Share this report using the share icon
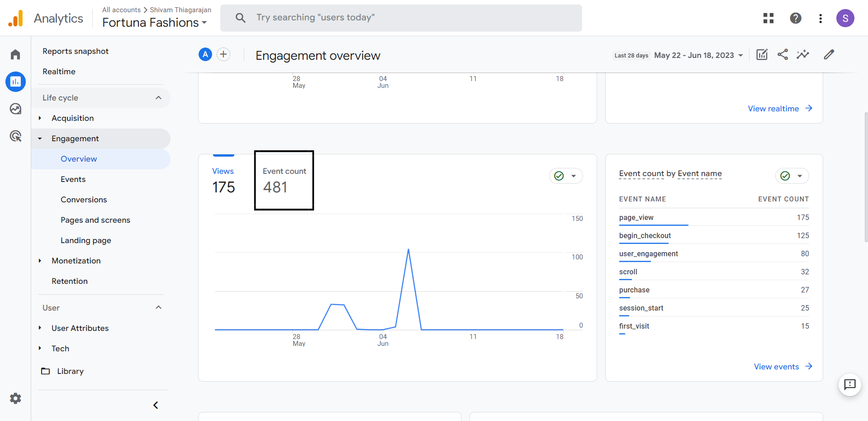Viewport: 868px width, 421px height. (783, 54)
